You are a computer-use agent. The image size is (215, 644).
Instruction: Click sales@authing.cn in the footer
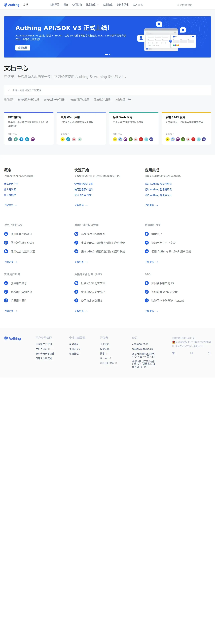142,349
